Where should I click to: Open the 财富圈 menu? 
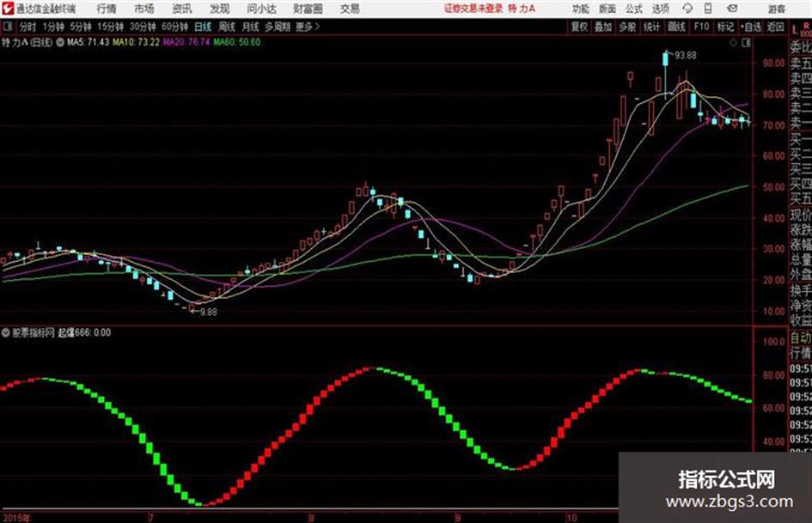pyautogui.click(x=308, y=9)
